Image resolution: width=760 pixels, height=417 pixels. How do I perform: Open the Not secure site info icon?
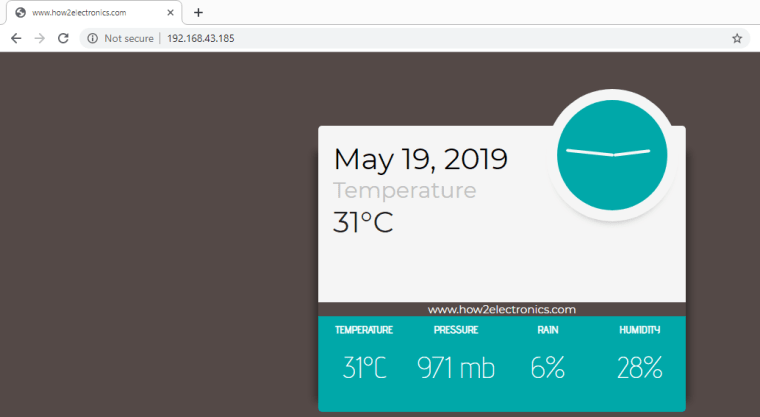(x=93, y=38)
